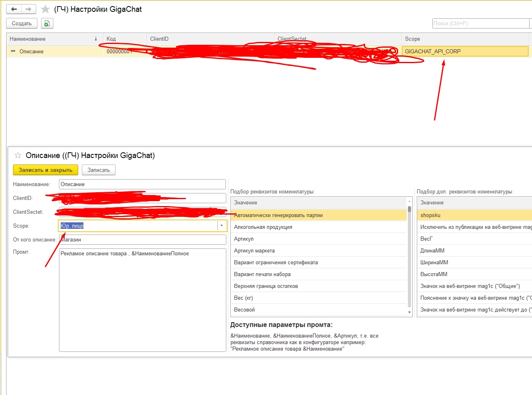
Task: Add GigaChat settings list to favorites star
Action: [x=45, y=9]
